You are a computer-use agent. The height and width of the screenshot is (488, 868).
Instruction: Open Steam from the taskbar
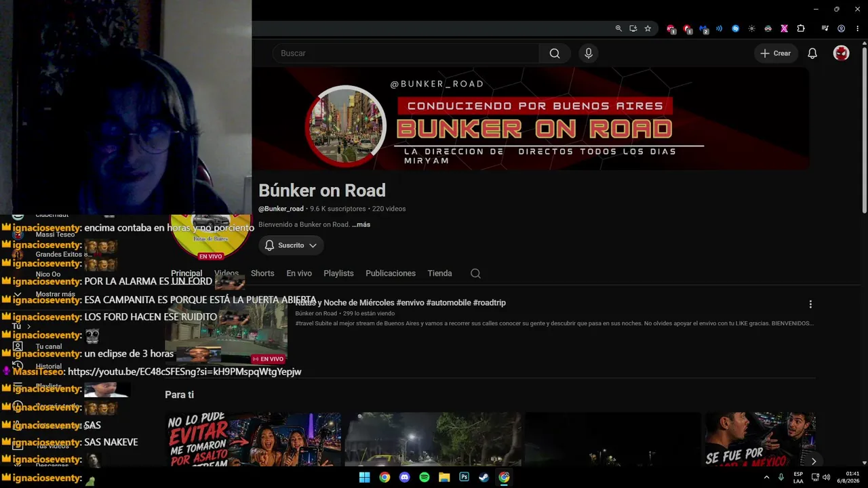(484, 477)
